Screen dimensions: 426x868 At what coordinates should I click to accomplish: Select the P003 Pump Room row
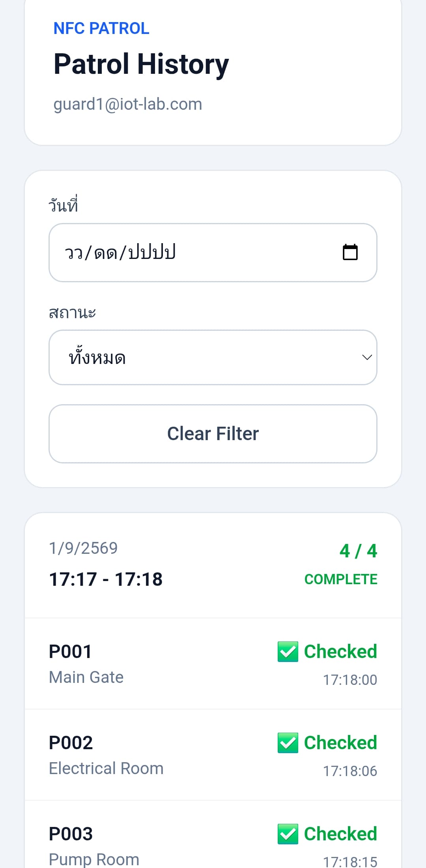[x=213, y=834]
